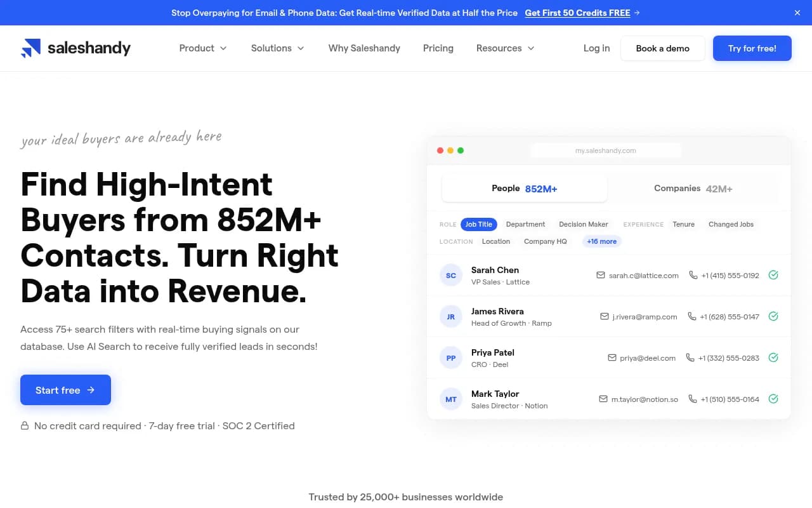Toggle the Changed Jobs filter chip
Viewport: 812px width, 508px height.
pyautogui.click(x=731, y=224)
